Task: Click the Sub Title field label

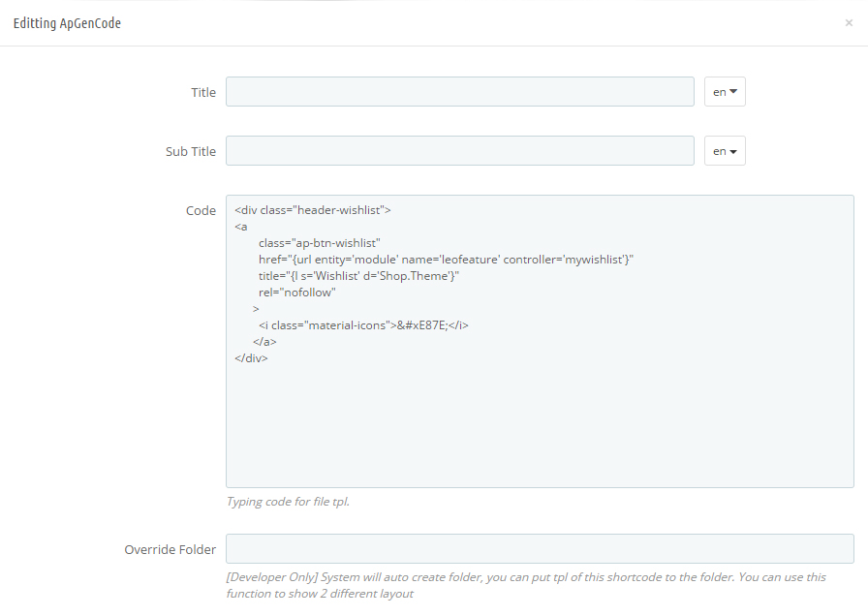Action: [x=191, y=152]
